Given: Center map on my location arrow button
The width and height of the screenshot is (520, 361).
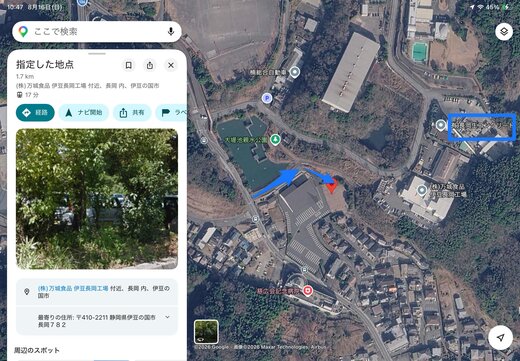Looking at the screenshot, I should pyautogui.click(x=500, y=338).
